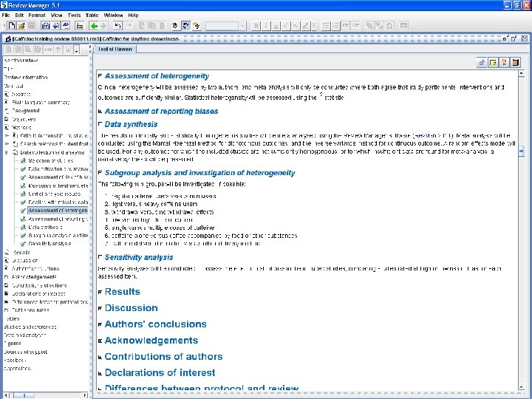This screenshot has width=532, height=399.
Task: Expand the Search methods tree node
Action: (x=7, y=144)
